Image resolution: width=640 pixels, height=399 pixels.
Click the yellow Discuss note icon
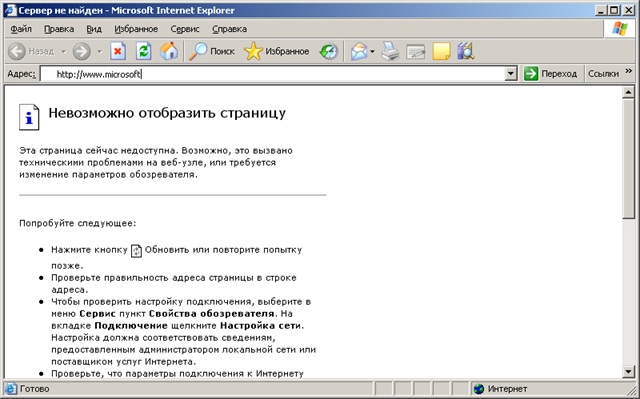[441, 51]
